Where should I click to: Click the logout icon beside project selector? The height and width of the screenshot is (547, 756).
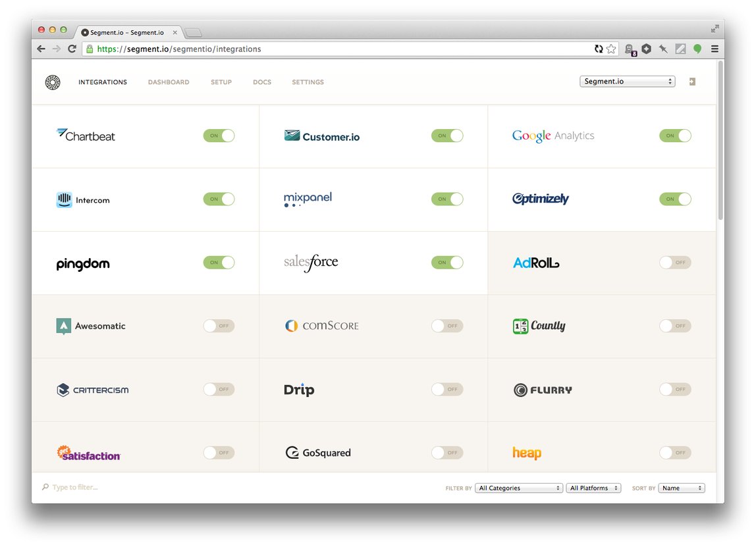(692, 82)
